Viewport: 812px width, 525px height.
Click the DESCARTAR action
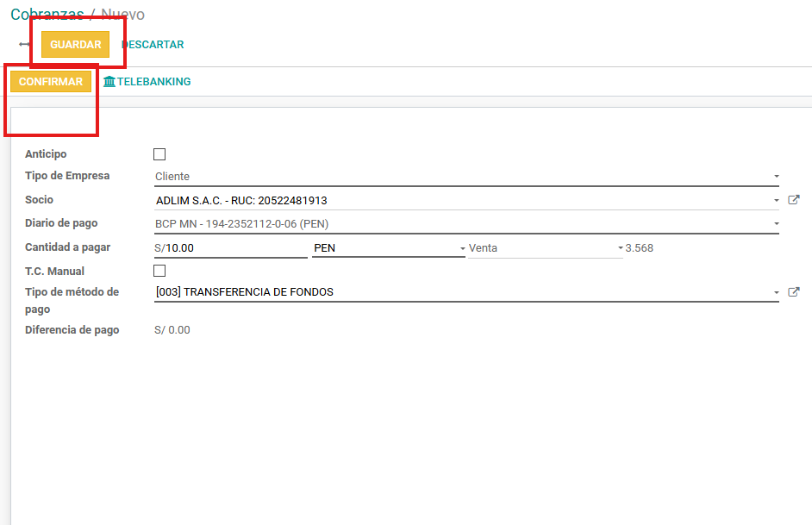coord(152,44)
